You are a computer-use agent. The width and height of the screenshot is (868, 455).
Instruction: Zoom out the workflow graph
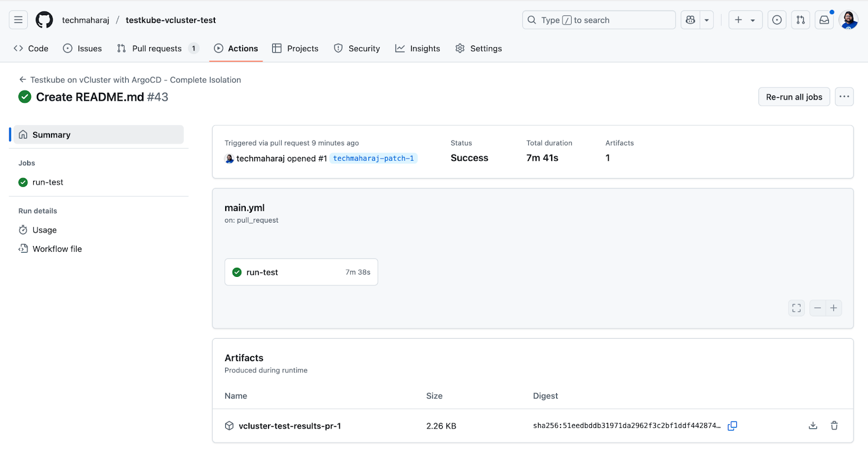[818, 308]
